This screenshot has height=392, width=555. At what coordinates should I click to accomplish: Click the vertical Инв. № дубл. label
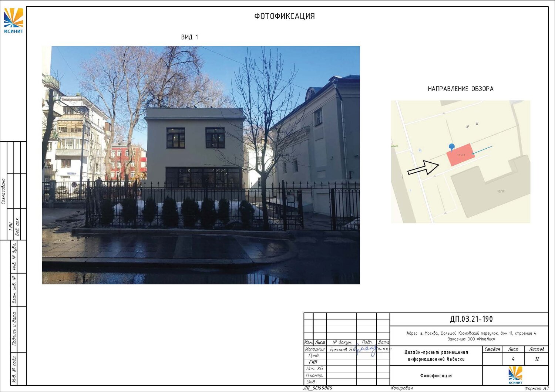14,257
